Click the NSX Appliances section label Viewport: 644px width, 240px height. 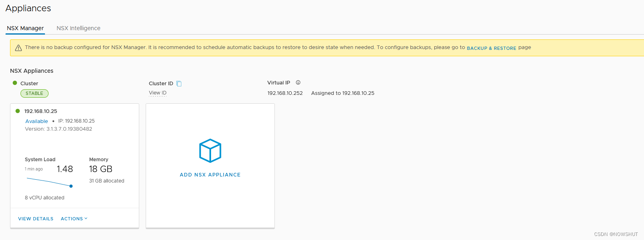[x=32, y=71]
